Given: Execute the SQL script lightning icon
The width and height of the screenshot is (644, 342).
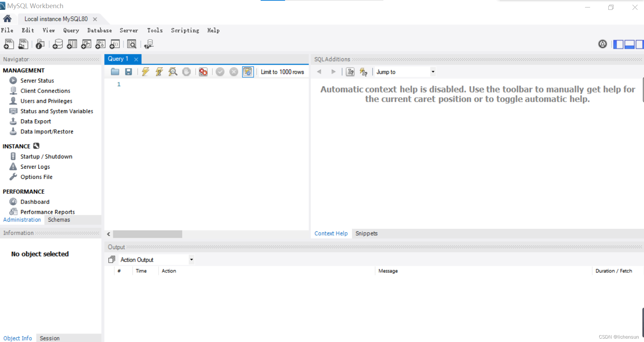Looking at the screenshot, I should [145, 72].
